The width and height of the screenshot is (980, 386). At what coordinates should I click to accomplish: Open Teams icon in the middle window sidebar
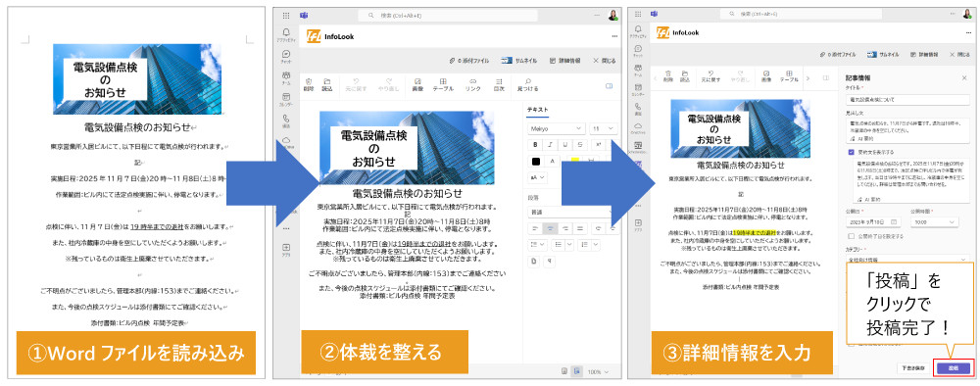point(285,77)
